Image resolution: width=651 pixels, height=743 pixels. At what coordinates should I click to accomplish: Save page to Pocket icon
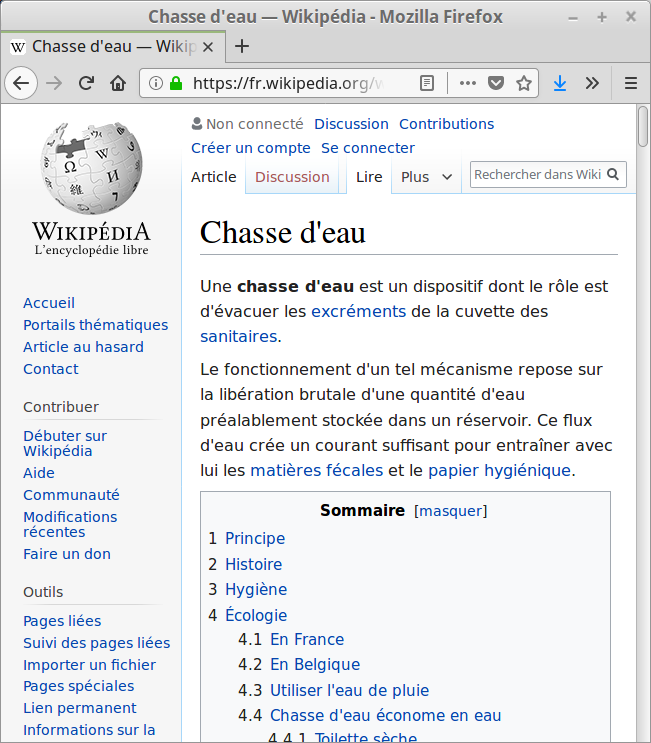495,84
